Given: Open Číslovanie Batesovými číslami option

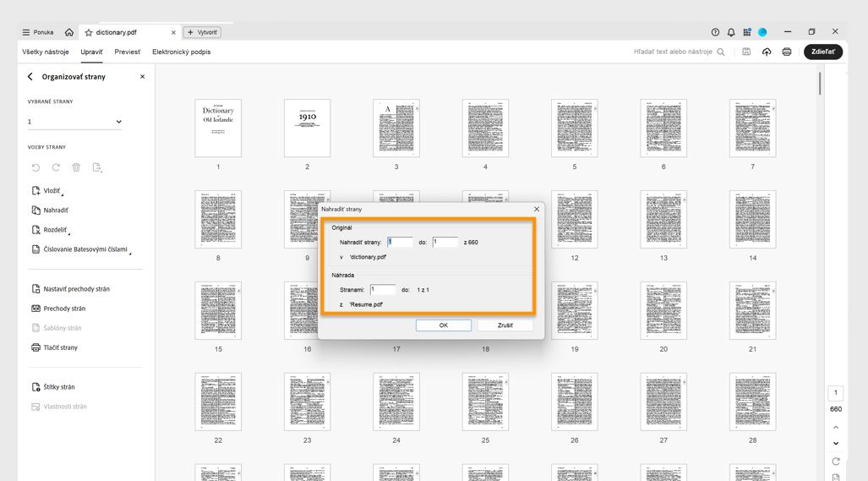Looking at the screenshot, I should 81,249.
